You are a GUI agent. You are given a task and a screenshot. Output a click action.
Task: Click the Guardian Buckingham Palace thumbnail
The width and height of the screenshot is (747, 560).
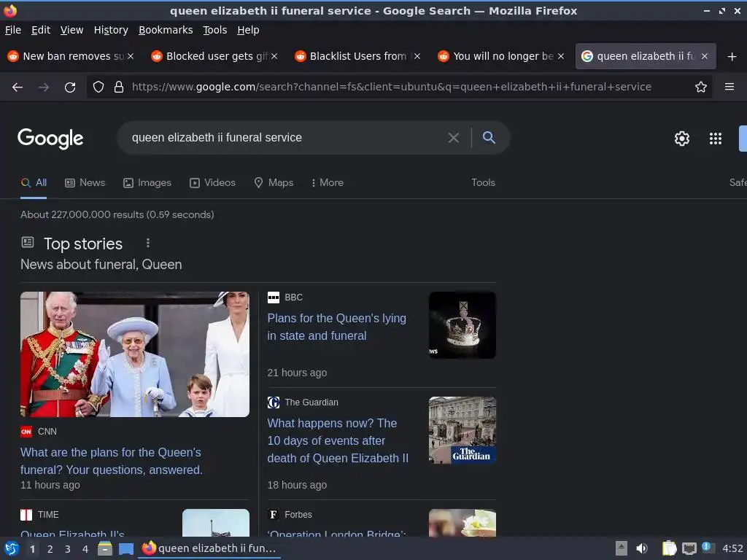click(x=462, y=430)
